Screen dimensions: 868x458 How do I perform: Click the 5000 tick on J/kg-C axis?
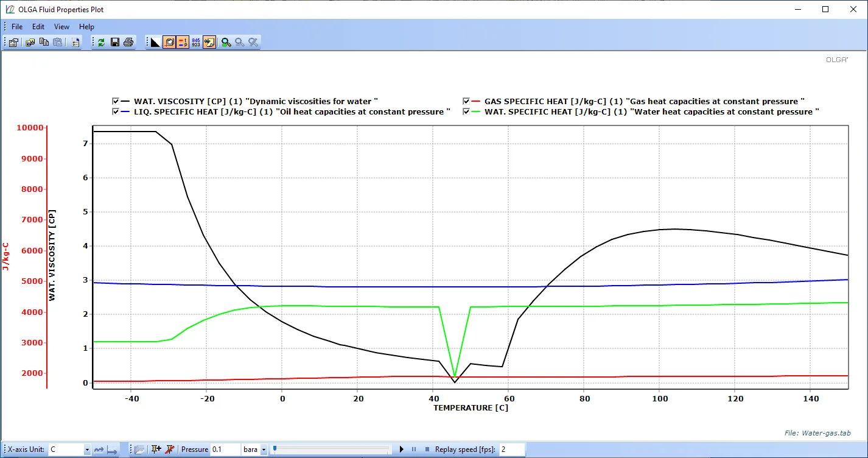pyautogui.click(x=33, y=281)
